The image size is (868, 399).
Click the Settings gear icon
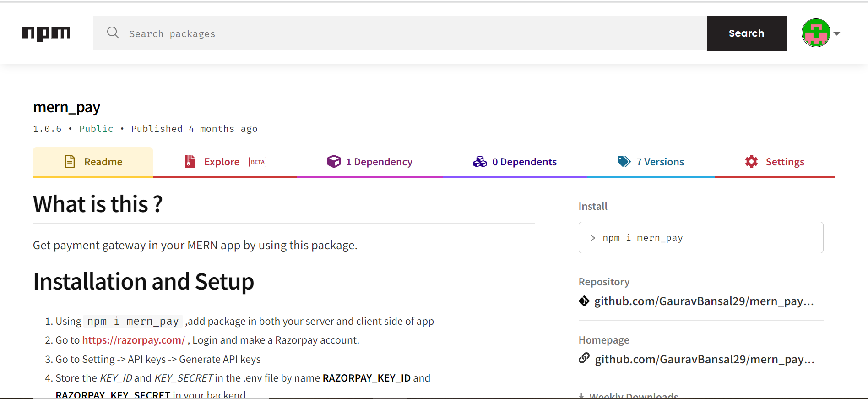pos(751,161)
